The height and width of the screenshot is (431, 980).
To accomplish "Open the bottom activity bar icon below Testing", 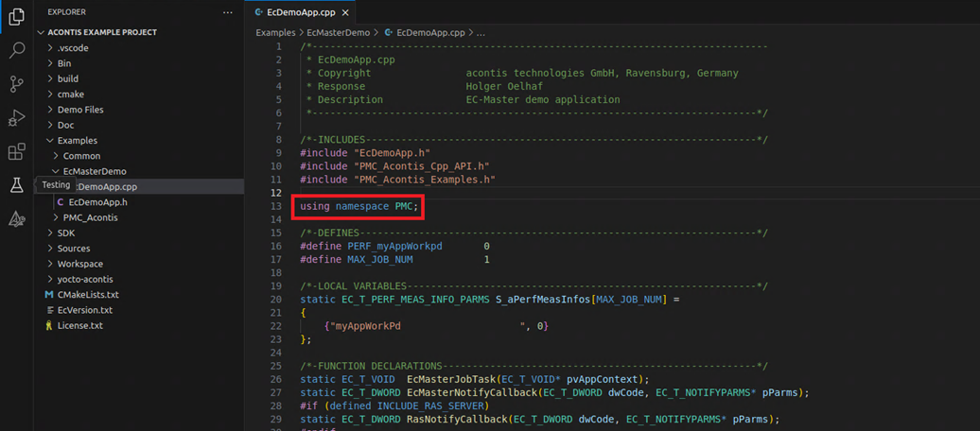I will coord(16,219).
